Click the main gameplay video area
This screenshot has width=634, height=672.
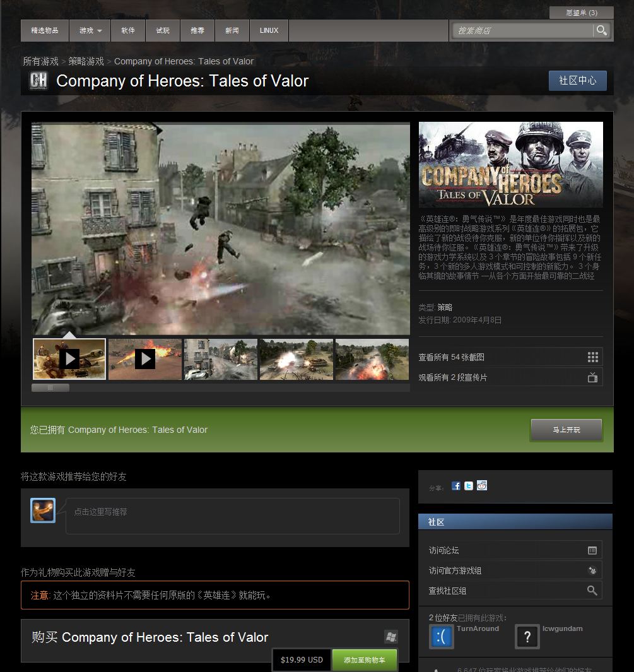point(221,228)
